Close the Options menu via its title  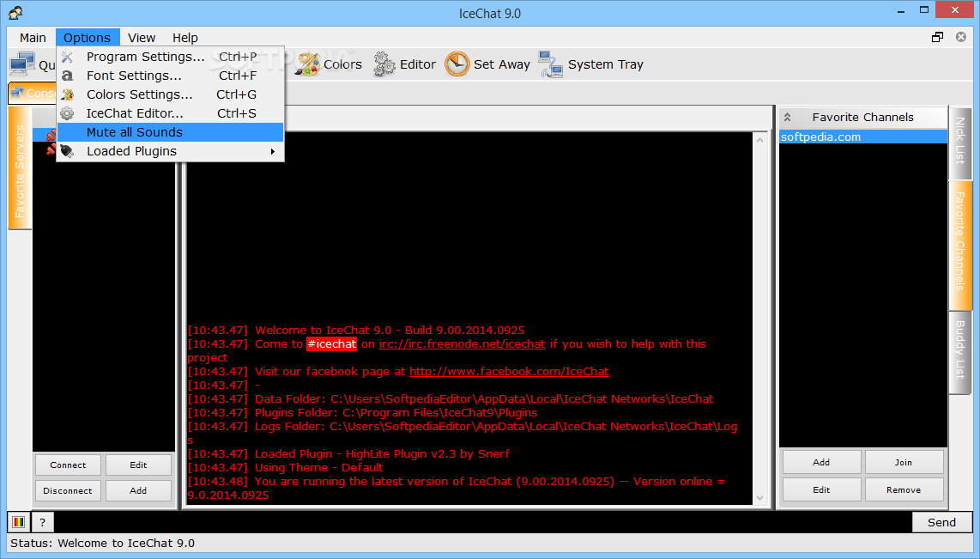tap(87, 38)
